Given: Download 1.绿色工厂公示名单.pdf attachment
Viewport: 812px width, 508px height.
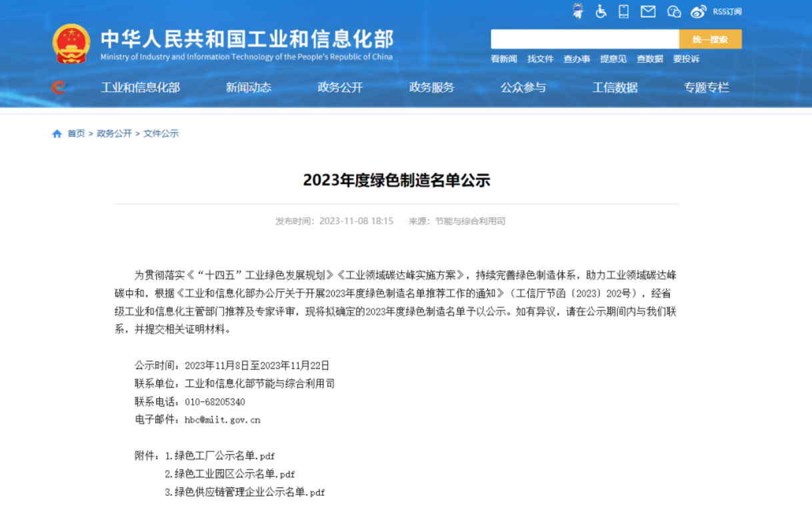Looking at the screenshot, I should pos(220,456).
